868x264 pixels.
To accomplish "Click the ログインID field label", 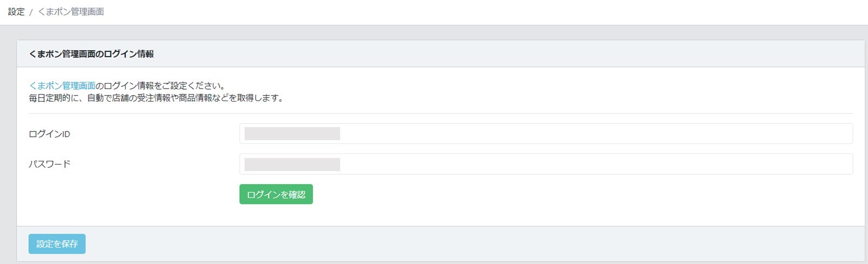I will pos(49,134).
